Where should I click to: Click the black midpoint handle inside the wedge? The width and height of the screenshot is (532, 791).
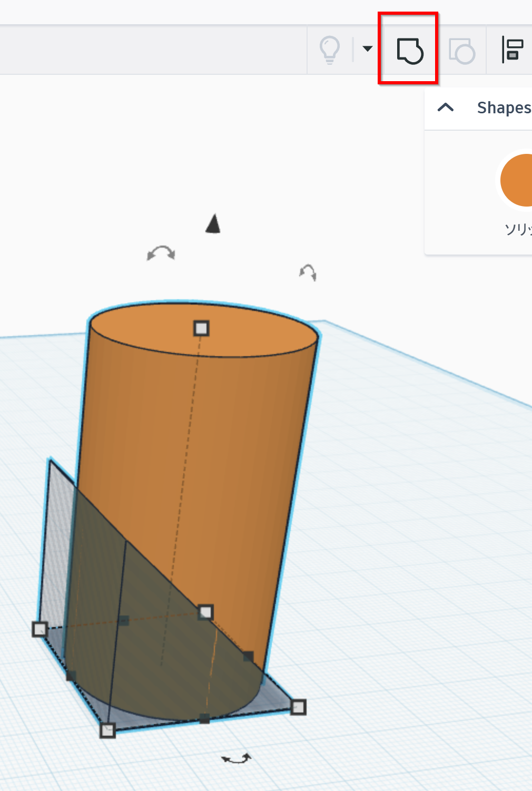(x=123, y=620)
